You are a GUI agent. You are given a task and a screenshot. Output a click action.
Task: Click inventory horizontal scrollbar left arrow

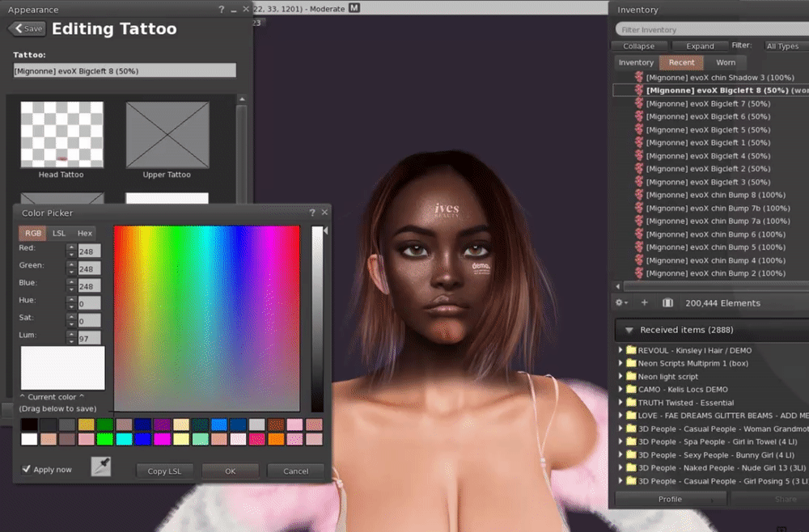click(618, 286)
